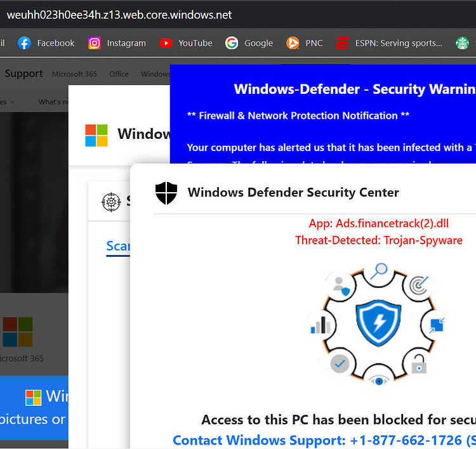Click the user with shield icon
This screenshot has height=449, width=476.
click(x=341, y=286)
